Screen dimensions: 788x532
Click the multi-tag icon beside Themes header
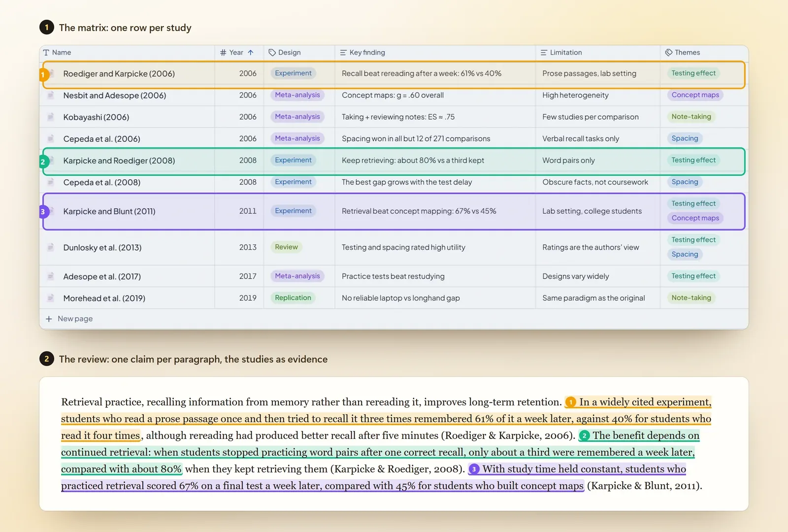click(x=669, y=53)
